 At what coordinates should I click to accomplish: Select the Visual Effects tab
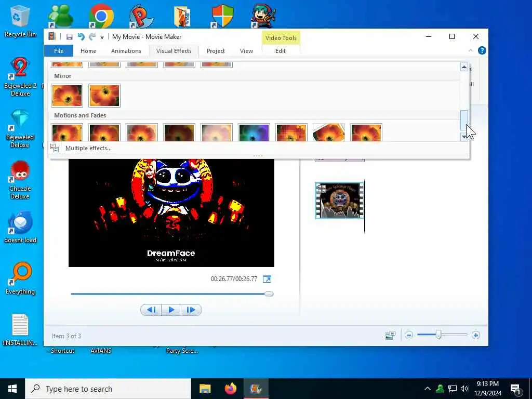pyautogui.click(x=174, y=51)
